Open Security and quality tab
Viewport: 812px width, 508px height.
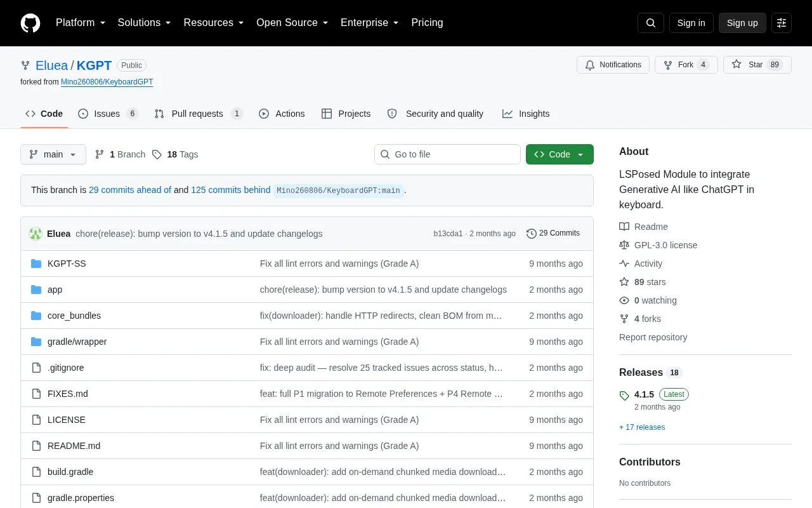pyautogui.click(x=435, y=114)
